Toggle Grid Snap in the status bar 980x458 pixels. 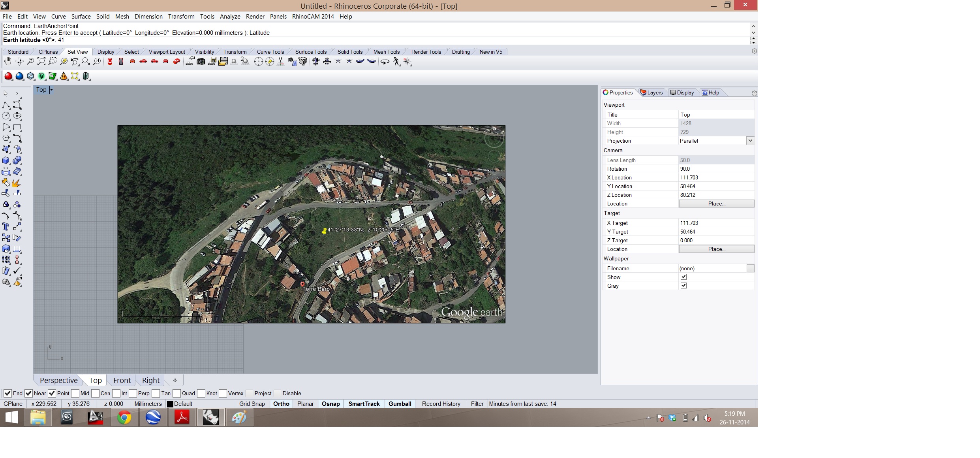tap(252, 404)
